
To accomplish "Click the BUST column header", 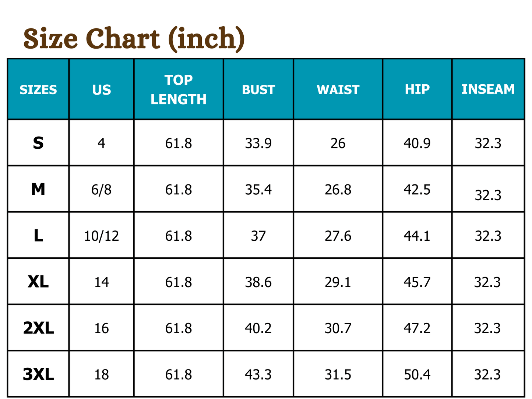I will (258, 90).
